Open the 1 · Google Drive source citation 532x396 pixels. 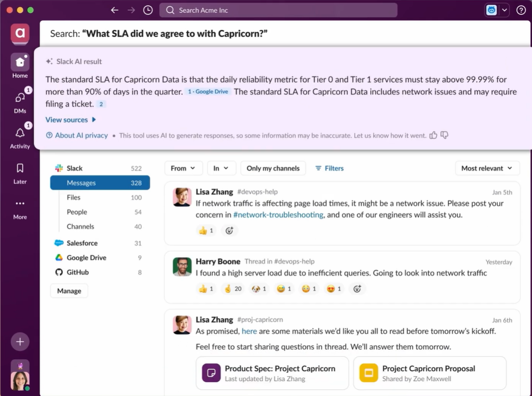point(208,92)
